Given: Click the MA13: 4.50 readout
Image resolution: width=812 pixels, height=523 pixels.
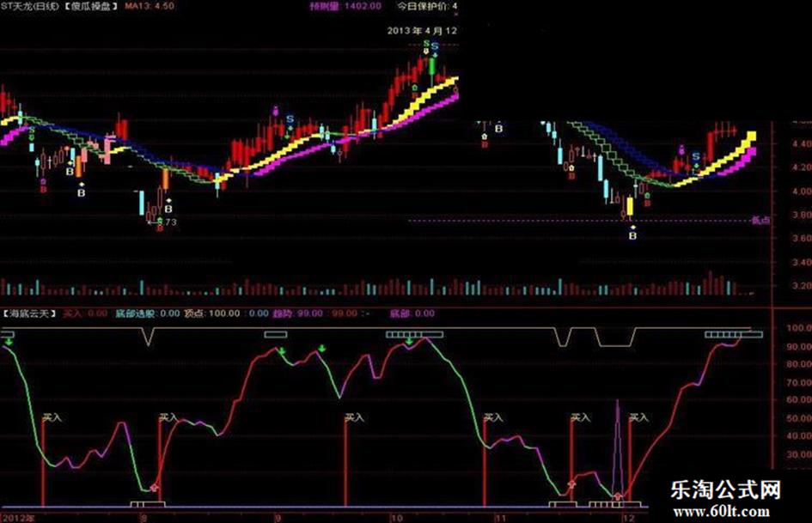Looking at the screenshot, I should 150,6.
